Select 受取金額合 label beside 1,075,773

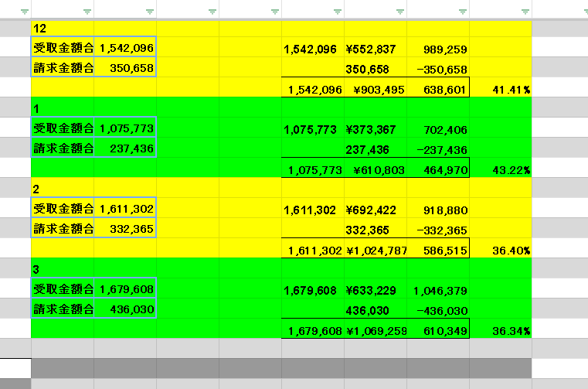pyautogui.click(x=63, y=128)
